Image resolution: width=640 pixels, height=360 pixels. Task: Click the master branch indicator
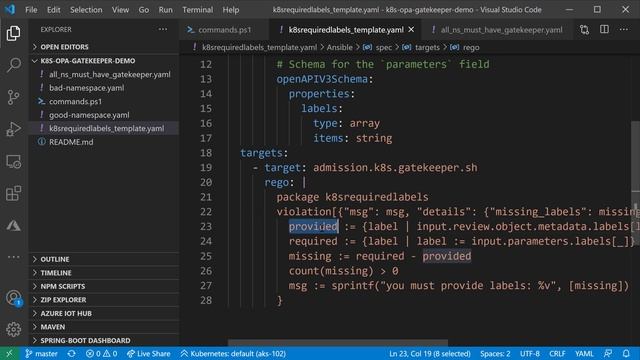[x=41, y=353]
